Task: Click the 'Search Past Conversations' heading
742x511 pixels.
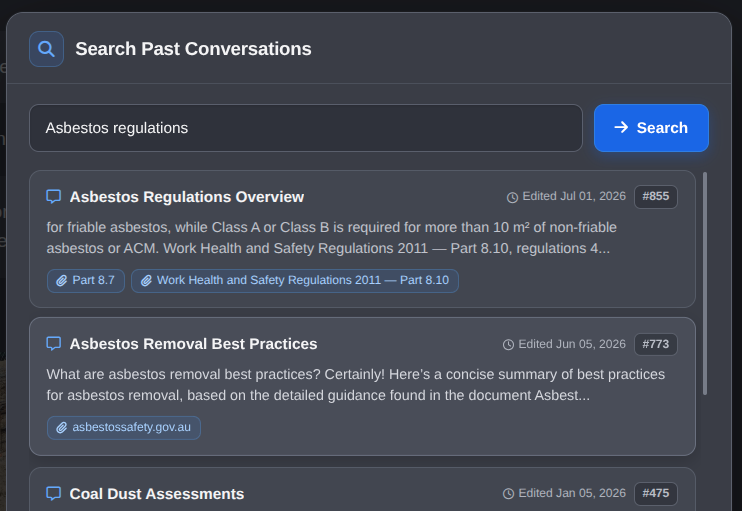Action: click(x=194, y=49)
